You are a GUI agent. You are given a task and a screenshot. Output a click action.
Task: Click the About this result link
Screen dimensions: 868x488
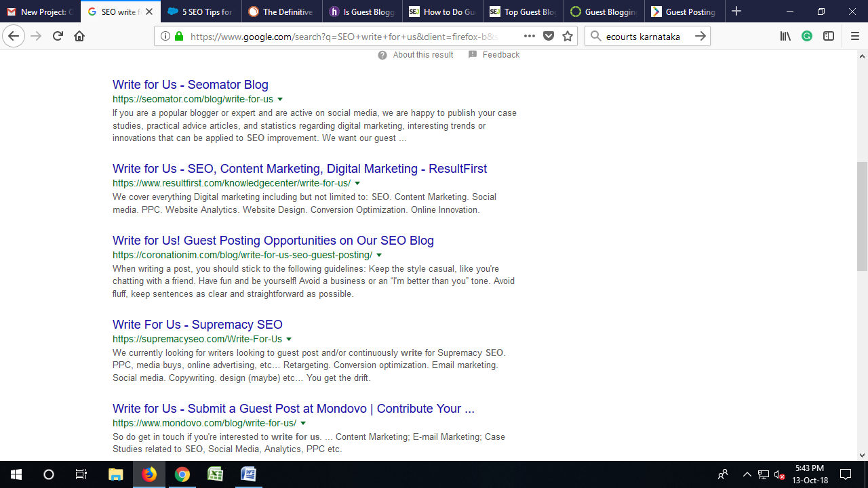coord(423,55)
